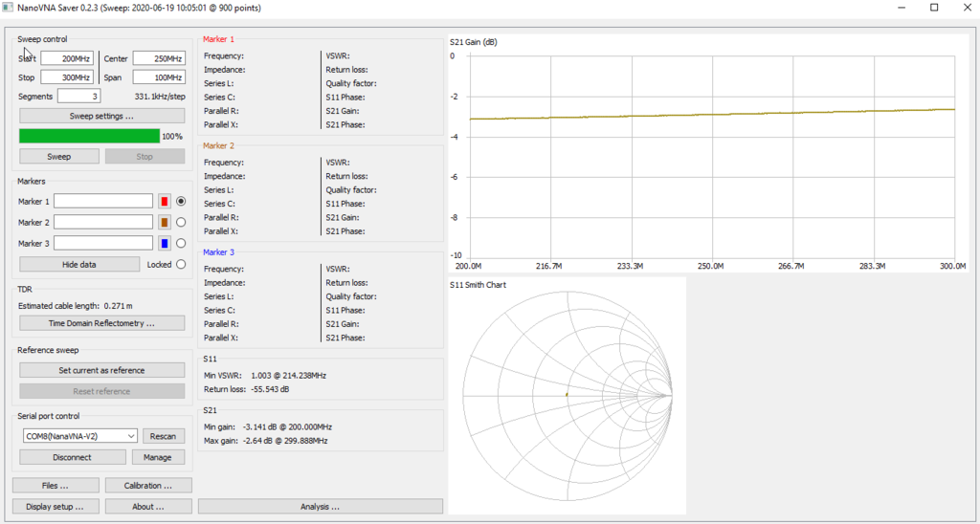Click the NanoVNA Saver title bar app icon
The width and height of the screenshot is (980, 524).
pos(8,8)
